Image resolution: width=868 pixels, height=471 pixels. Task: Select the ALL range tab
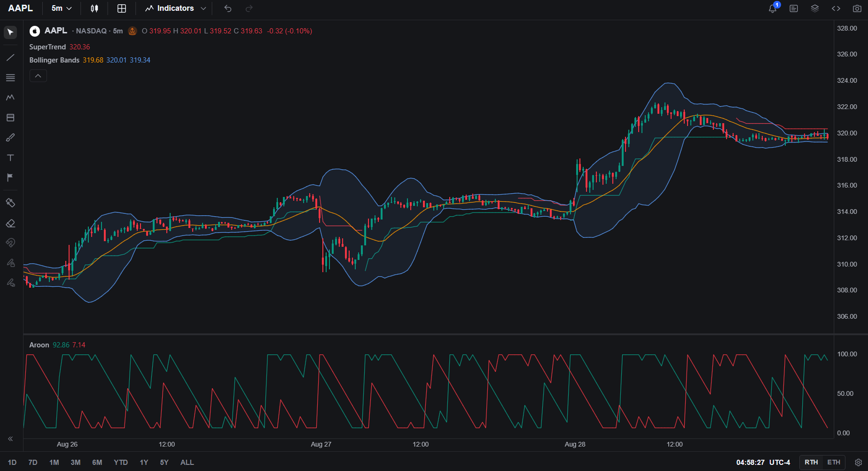tap(187, 463)
